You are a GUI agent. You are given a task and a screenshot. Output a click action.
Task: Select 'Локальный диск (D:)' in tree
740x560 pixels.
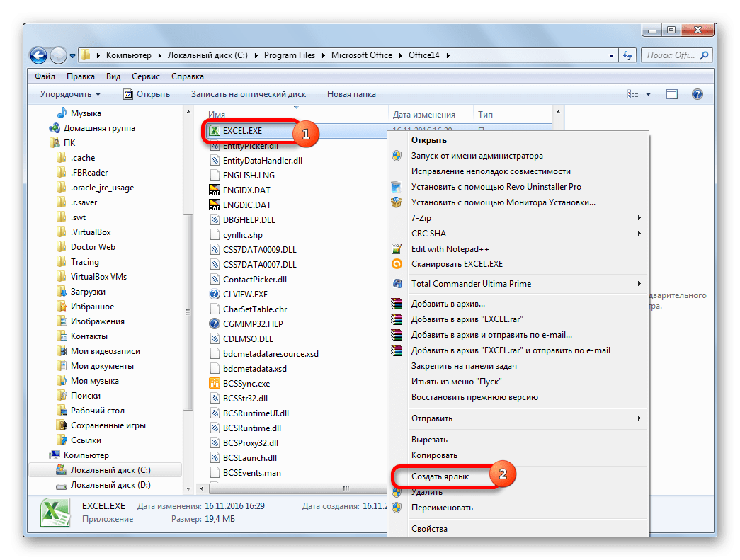point(110,485)
